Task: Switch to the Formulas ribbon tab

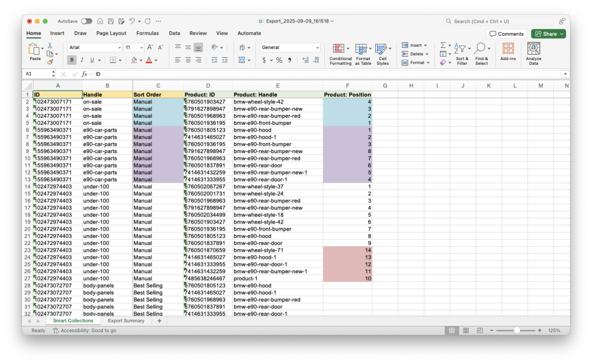Action: [x=147, y=34]
